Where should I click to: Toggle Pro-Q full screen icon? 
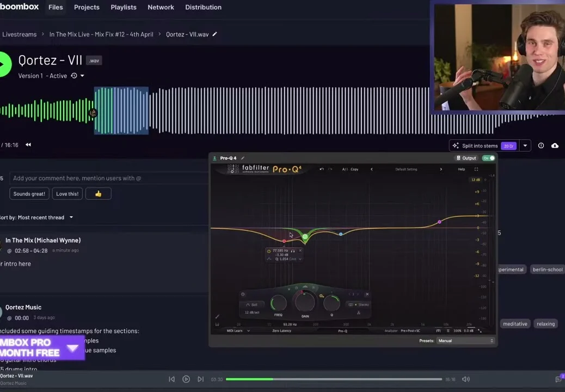tap(476, 169)
